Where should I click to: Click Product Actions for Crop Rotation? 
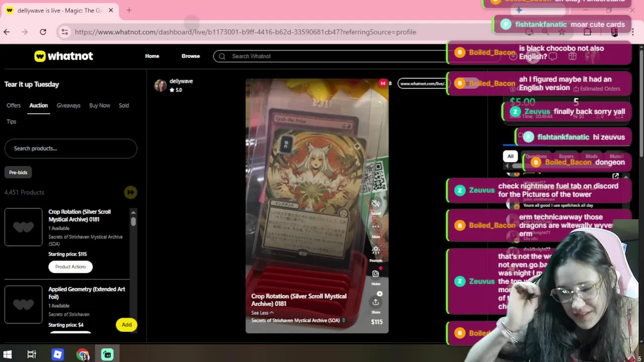click(70, 266)
